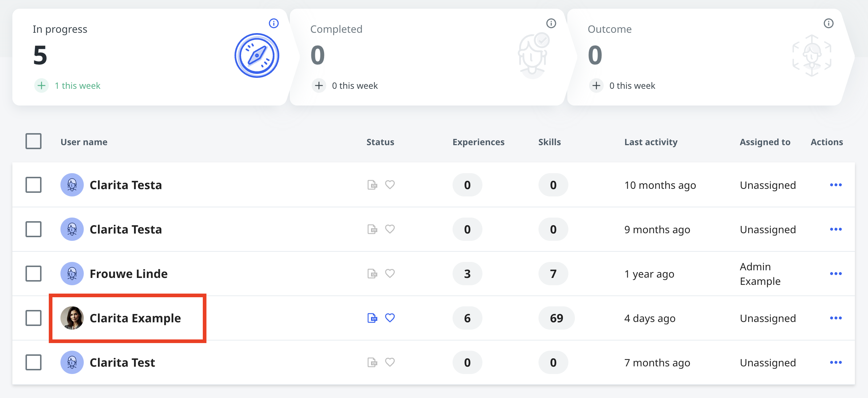Click the Completed card title
This screenshot has height=398, width=868.
click(336, 29)
